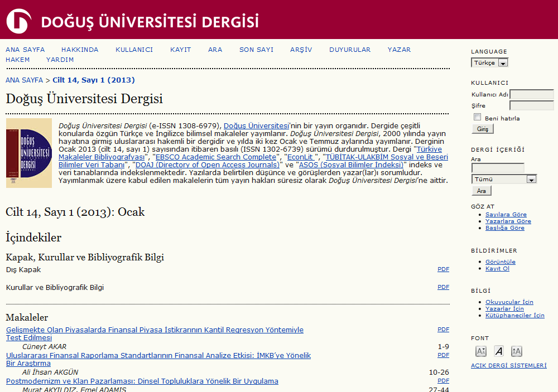Open the PDF for Ali İhsan AKGÜN's article
The width and height of the screenshot is (558, 392).
click(x=443, y=355)
